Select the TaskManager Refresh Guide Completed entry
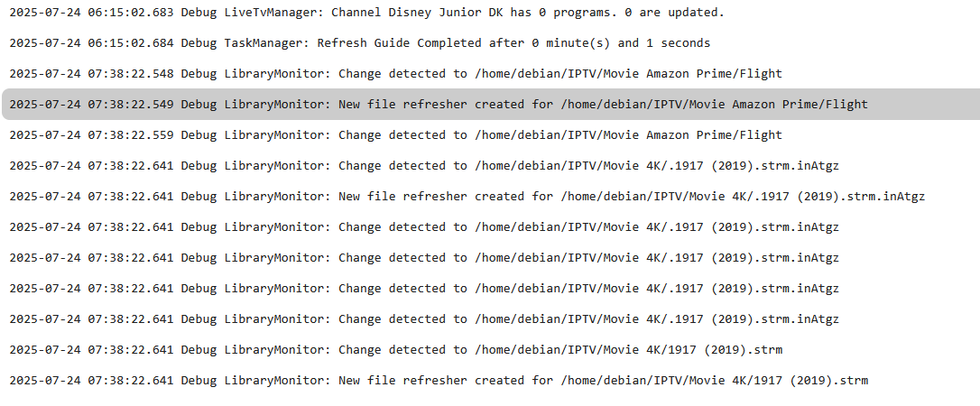Screen dimensions: 980x406 [x=359, y=43]
